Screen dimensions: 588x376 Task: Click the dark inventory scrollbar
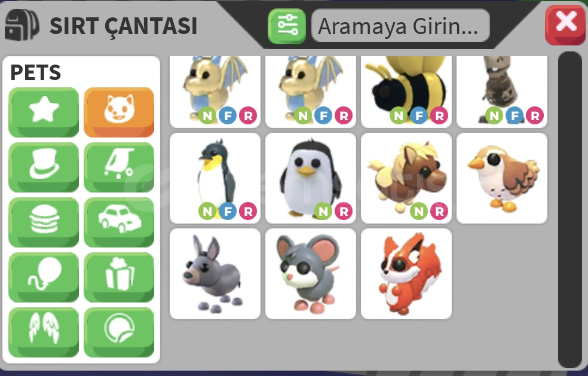[x=569, y=209]
